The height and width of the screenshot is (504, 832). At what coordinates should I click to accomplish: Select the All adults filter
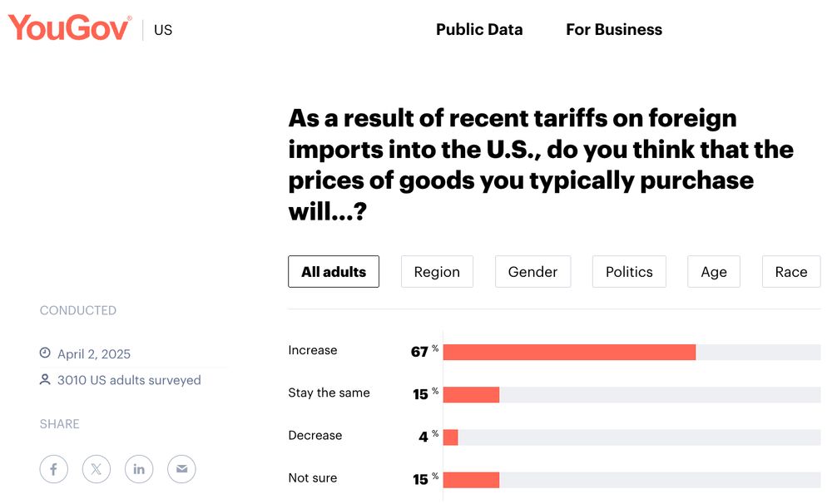pos(334,272)
